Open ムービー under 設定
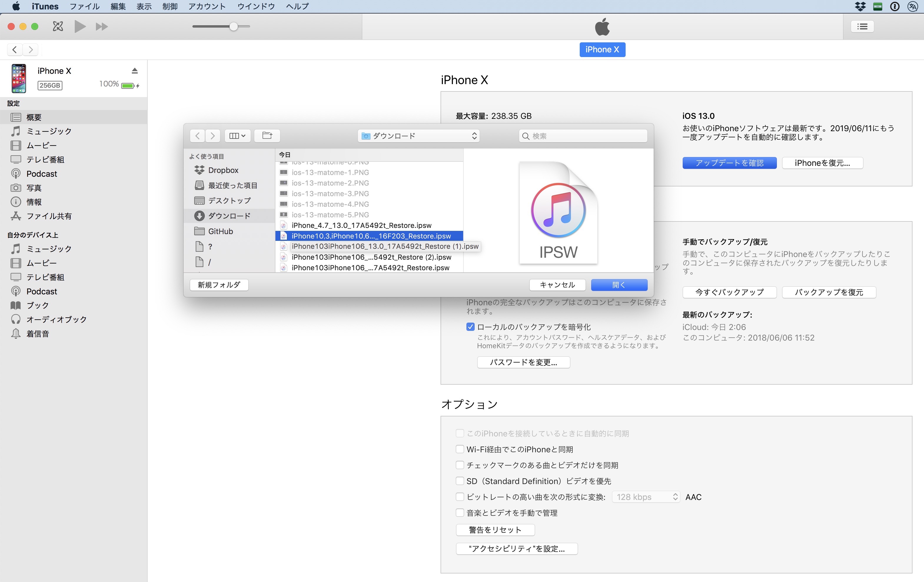The width and height of the screenshot is (924, 582). tap(74, 145)
